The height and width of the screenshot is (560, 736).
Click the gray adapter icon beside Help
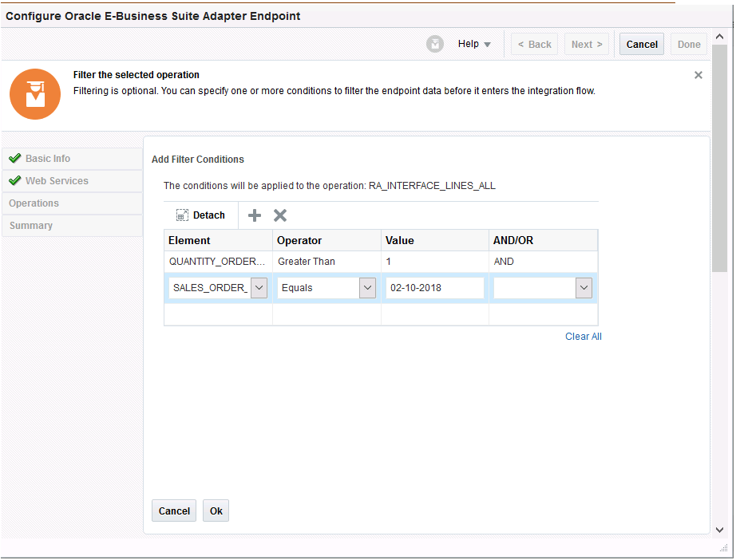(x=435, y=44)
